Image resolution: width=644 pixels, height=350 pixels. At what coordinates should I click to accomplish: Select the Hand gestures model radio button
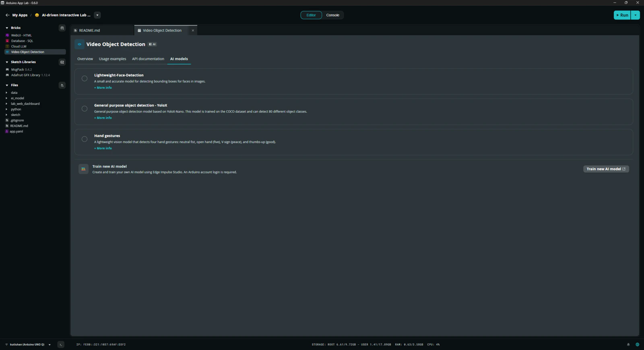(x=85, y=139)
